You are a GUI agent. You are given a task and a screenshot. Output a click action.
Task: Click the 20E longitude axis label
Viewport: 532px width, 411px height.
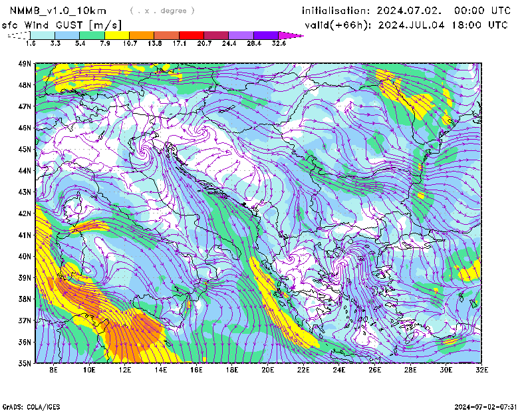tap(269, 370)
